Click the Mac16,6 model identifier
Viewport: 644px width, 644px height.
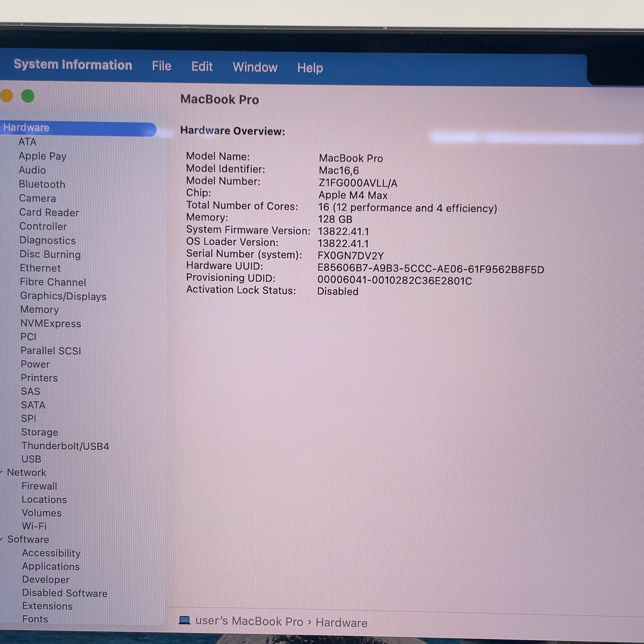(x=339, y=171)
